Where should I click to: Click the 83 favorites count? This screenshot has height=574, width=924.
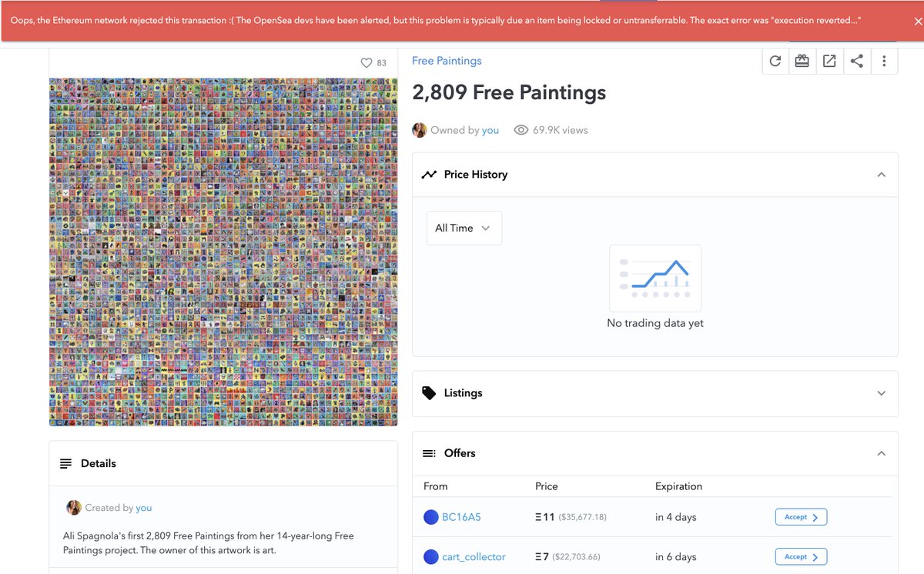coord(381,63)
